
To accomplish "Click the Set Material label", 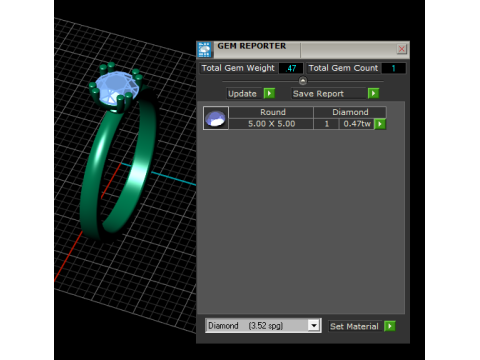I will click(354, 326).
